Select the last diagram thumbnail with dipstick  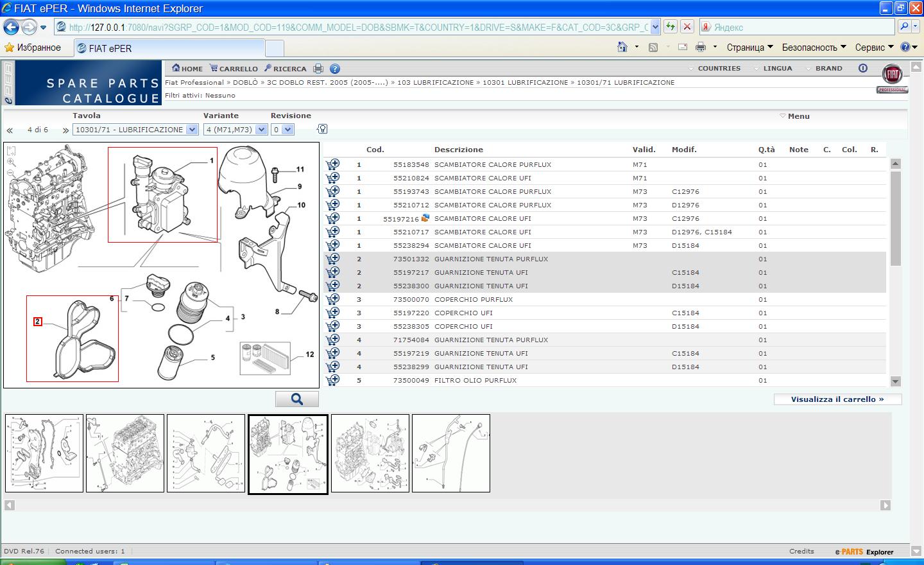[x=450, y=453]
